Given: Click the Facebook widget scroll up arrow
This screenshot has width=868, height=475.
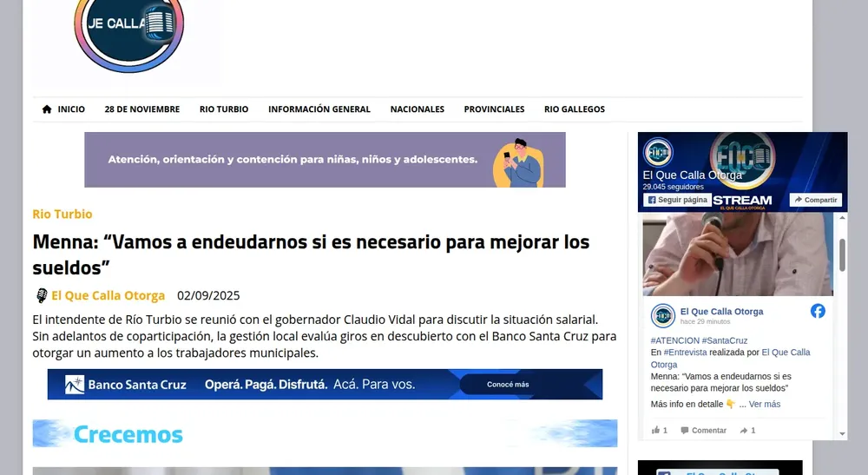Looking at the screenshot, I should [x=843, y=218].
